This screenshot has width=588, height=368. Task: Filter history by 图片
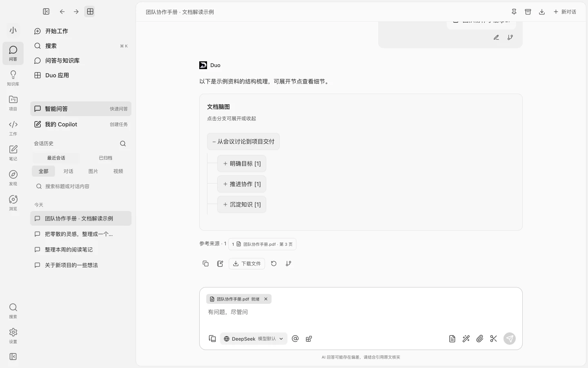93,171
